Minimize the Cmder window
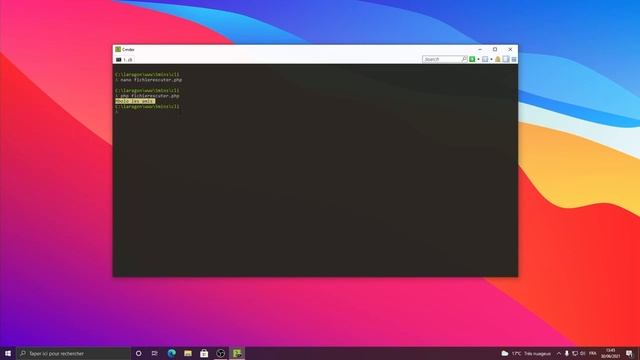 (x=480, y=49)
